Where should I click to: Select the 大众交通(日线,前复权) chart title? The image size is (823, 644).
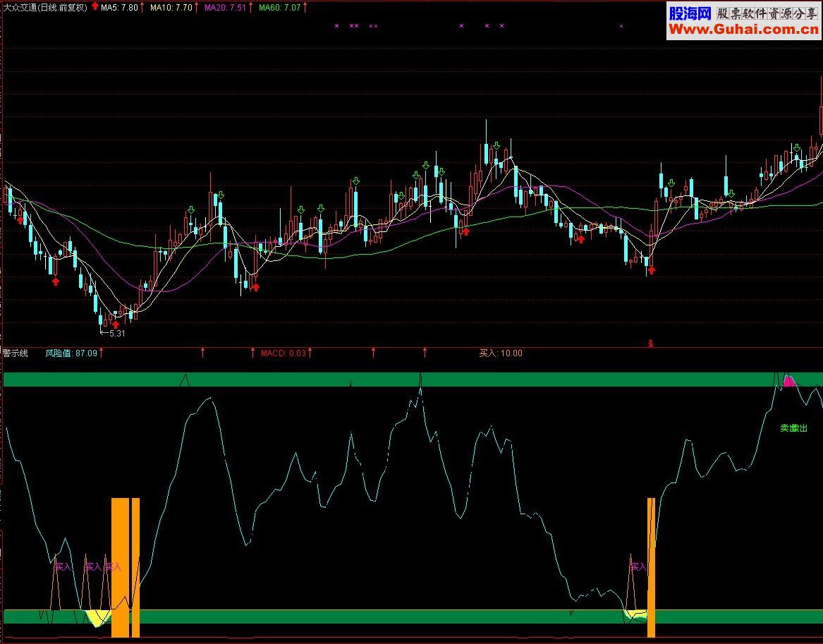tap(45, 7)
